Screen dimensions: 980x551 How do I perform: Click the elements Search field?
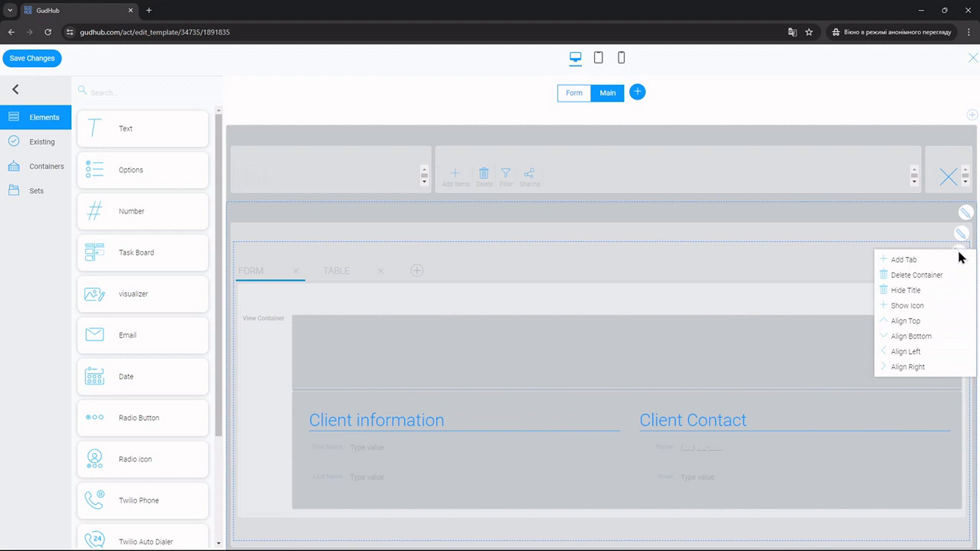[150, 92]
